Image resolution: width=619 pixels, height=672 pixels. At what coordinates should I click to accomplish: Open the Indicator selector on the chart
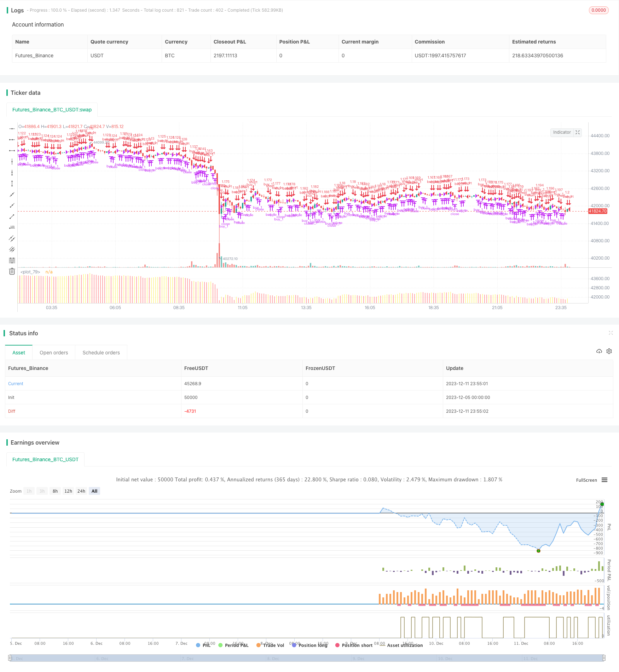562,132
